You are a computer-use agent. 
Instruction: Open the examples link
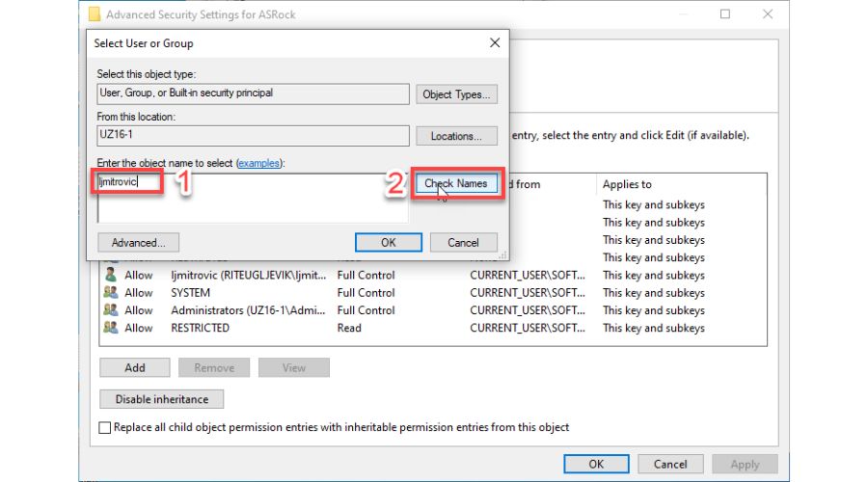click(258, 163)
